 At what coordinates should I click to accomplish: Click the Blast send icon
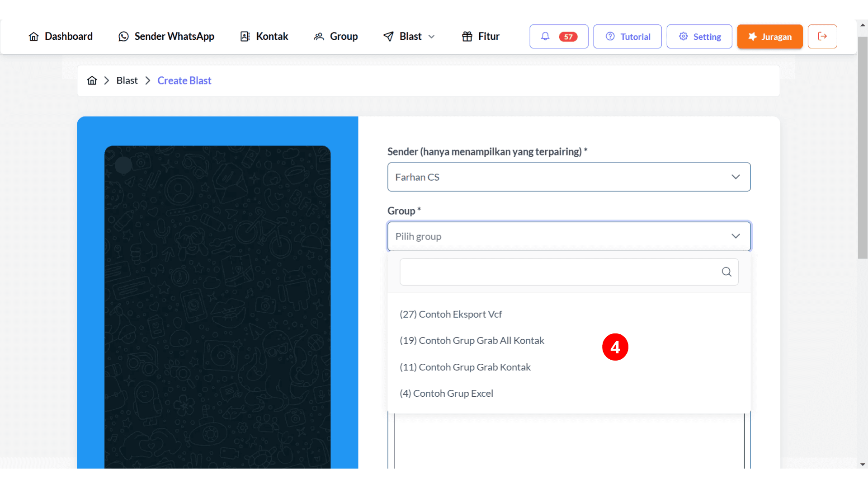pos(388,36)
